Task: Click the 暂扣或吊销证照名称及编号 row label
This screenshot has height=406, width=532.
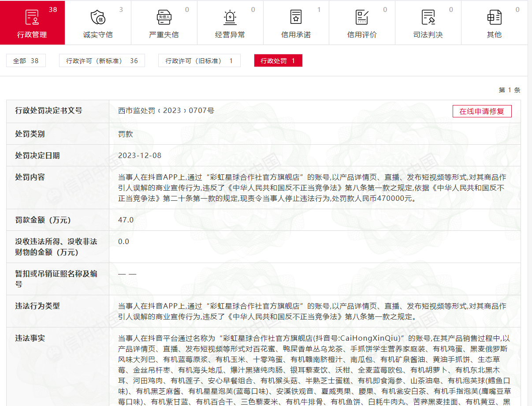Action: pos(56,279)
